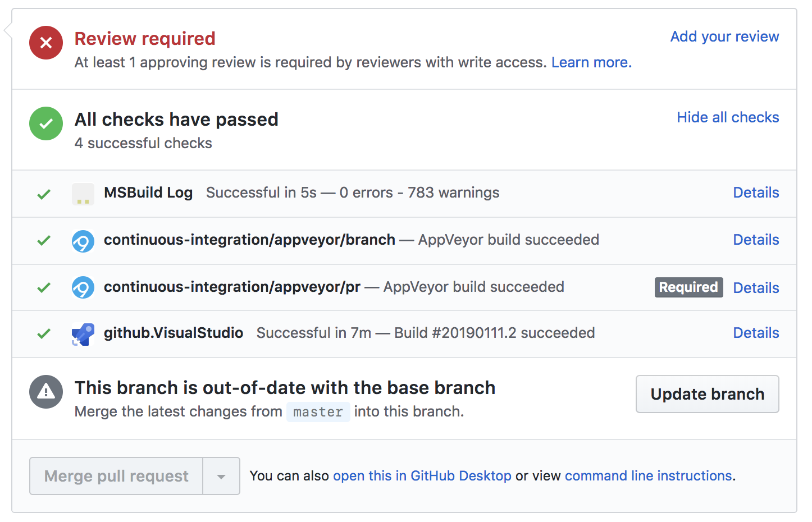The height and width of the screenshot is (522, 812).
Task: Click the MSBuild Log app icon
Action: pyautogui.click(x=83, y=194)
